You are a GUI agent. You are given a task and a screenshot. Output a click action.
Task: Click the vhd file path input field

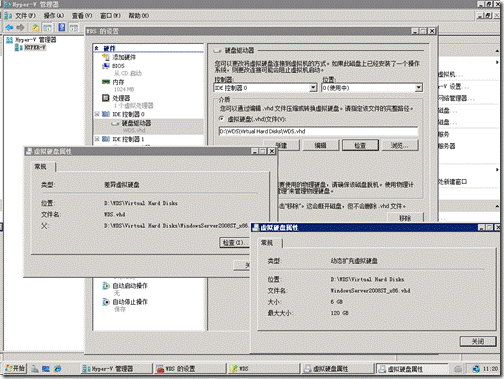tap(318, 131)
